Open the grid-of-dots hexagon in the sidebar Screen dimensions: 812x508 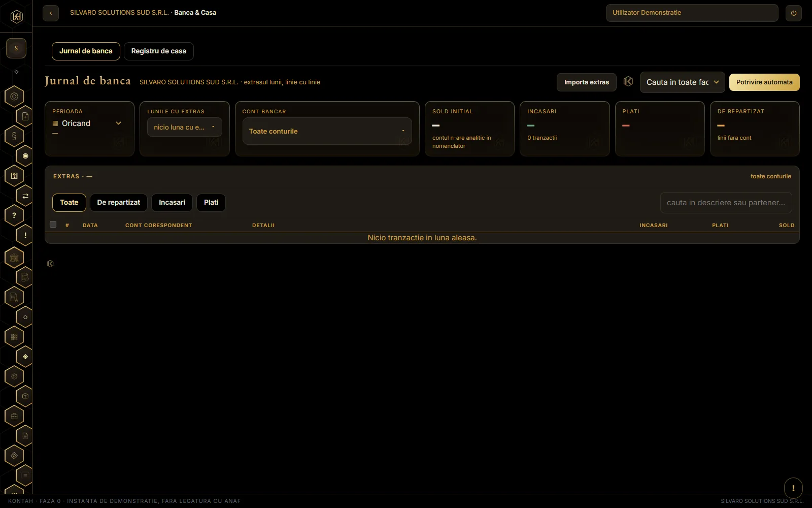coord(14,337)
